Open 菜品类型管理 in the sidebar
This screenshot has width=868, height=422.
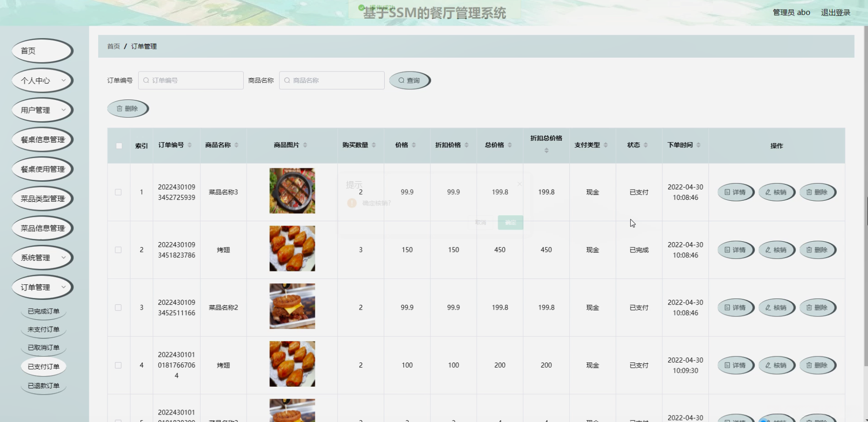coord(42,198)
